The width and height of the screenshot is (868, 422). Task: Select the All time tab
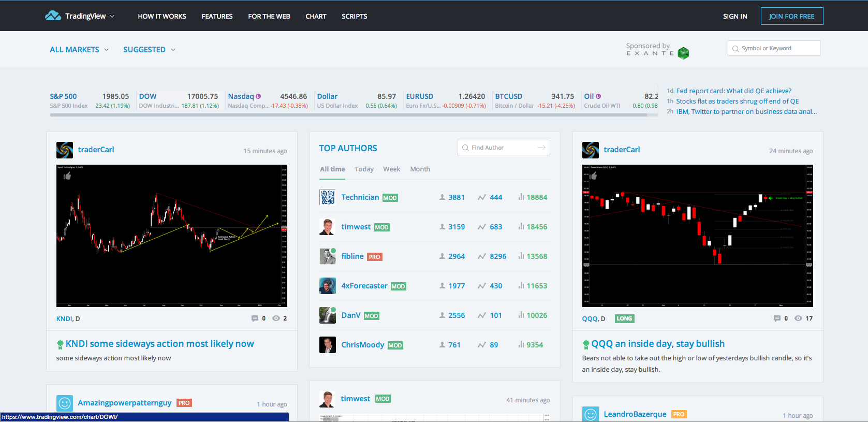pyautogui.click(x=332, y=169)
